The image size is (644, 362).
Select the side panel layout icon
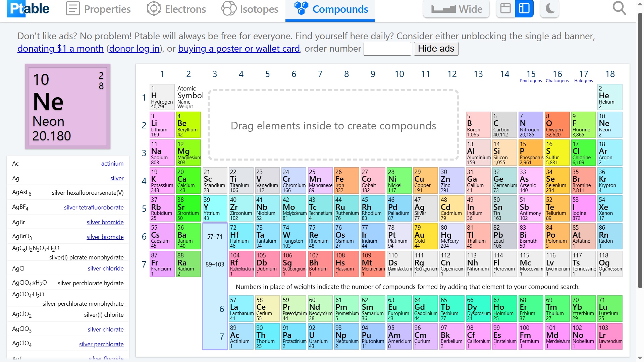[524, 9]
